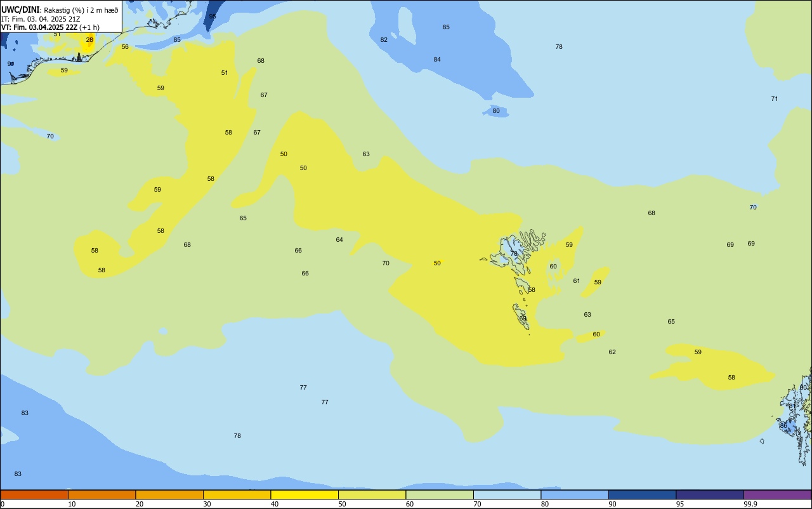Select the IT: Fim. 03. 04. 2025 21Z line
Viewport: 812px width, 509px height.
click(41, 18)
